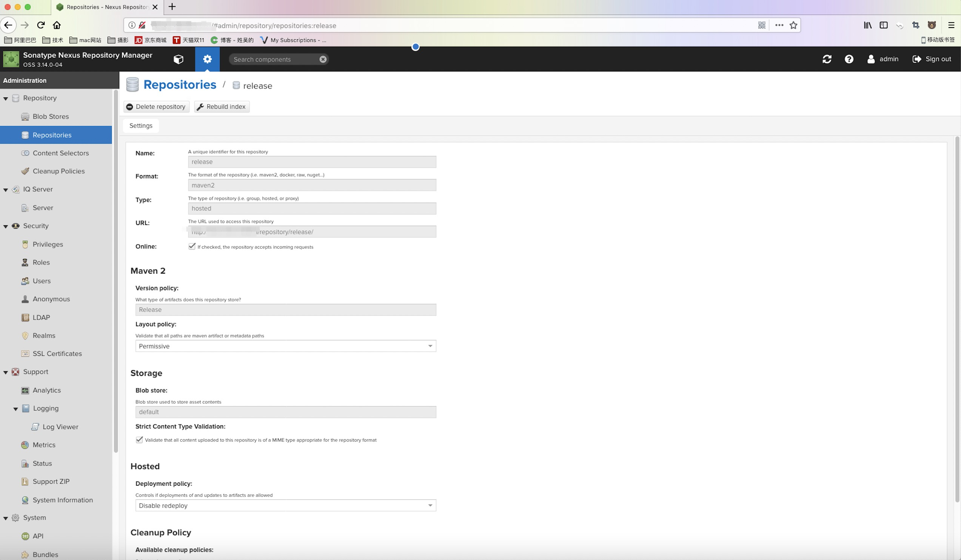Image resolution: width=961 pixels, height=560 pixels.
Task: Collapse the Security tree section
Action: pyautogui.click(x=6, y=226)
